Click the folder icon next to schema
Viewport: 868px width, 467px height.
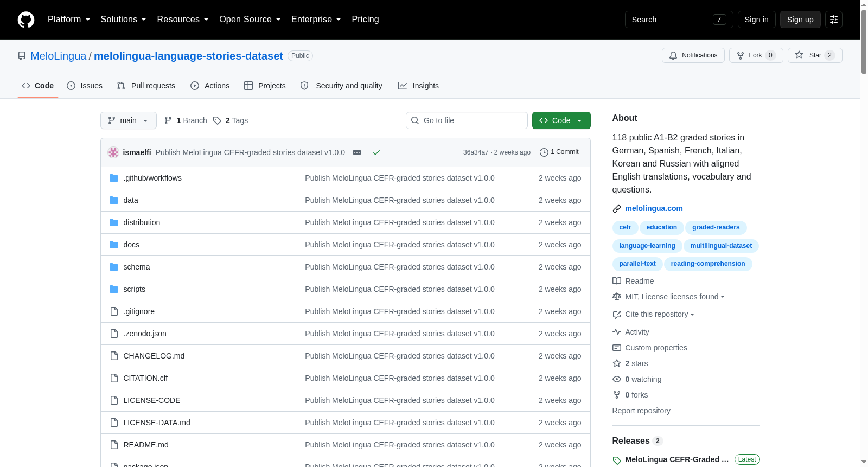pos(114,267)
